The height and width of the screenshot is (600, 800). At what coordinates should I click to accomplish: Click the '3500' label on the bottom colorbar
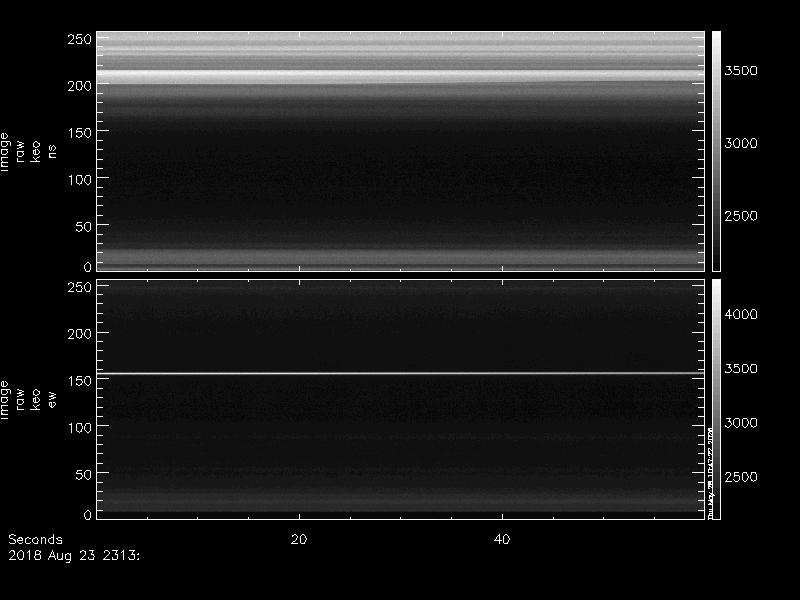click(x=741, y=368)
